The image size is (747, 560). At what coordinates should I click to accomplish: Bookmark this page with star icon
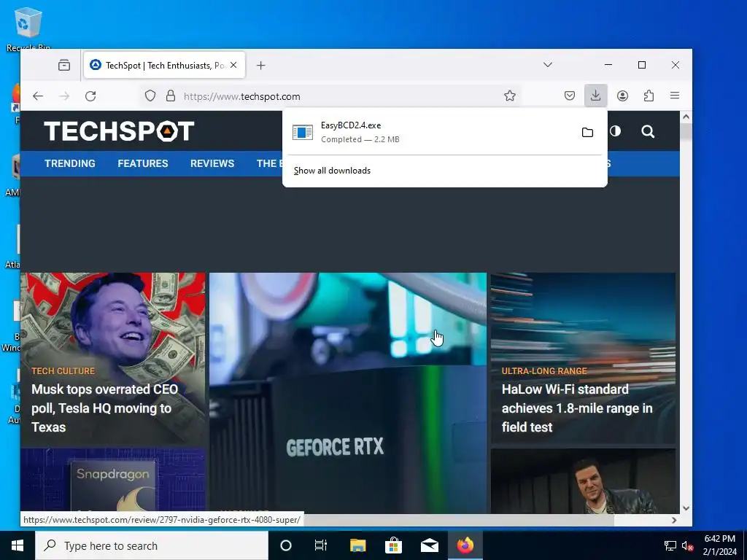[x=510, y=96]
